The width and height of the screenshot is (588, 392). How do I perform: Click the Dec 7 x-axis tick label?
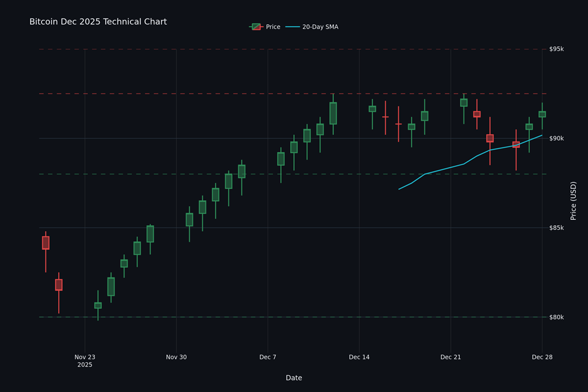tap(268, 357)
